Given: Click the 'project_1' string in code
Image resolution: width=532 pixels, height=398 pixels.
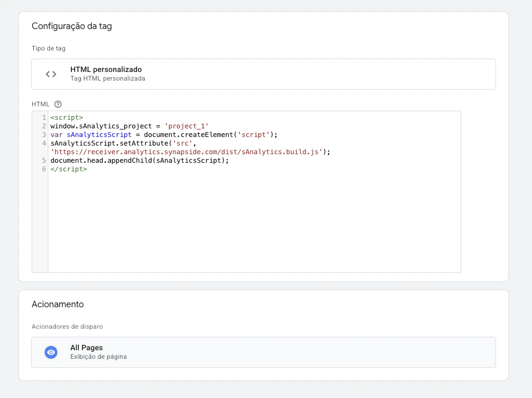Looking at the screenshot, I should pos(187,126).
